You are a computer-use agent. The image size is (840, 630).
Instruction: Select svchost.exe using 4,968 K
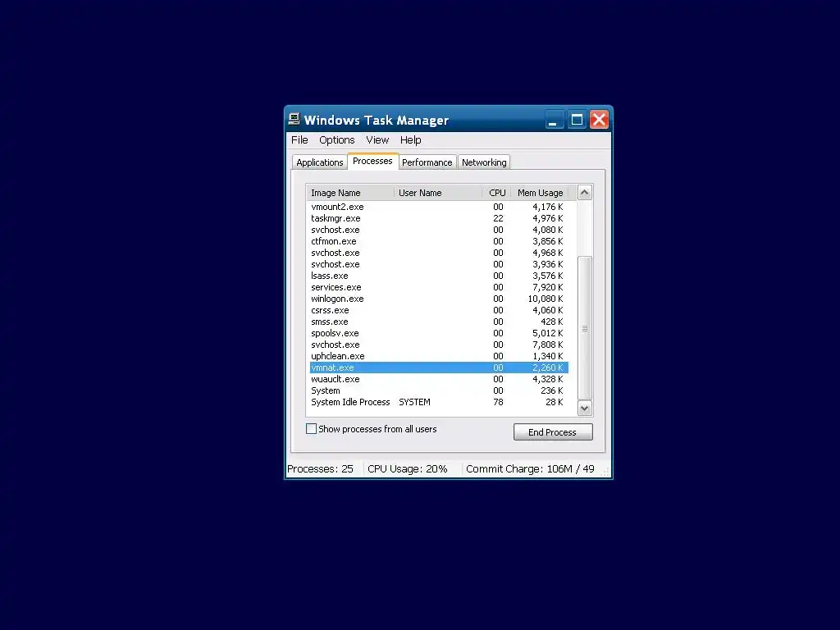tap(439, 253)
